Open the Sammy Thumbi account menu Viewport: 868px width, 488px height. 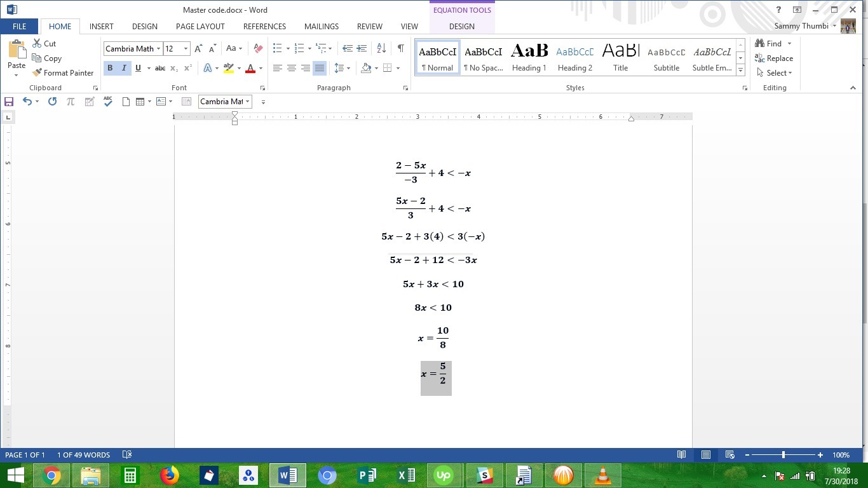pyautogui.click(x=805, y=26)
